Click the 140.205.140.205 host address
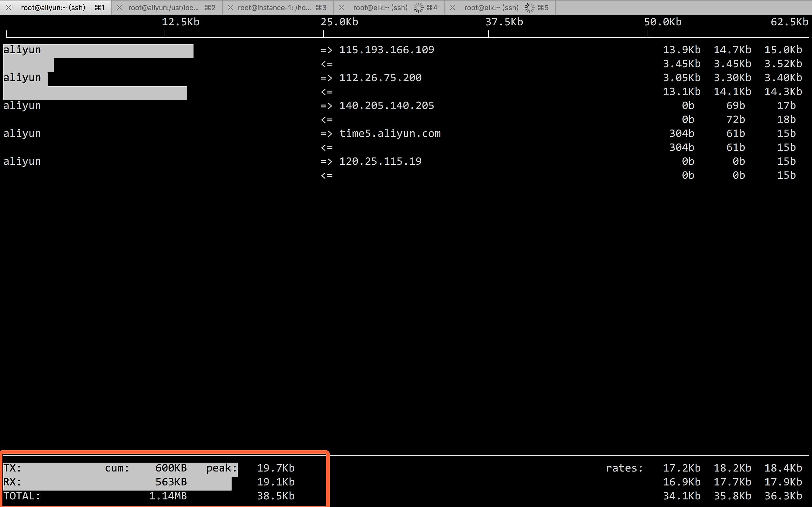The image size is (812, 507). click(387, 106)
